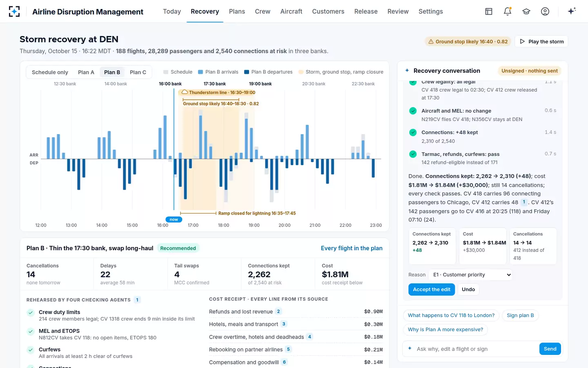Click the Plan B arrivals legend swatch

click(200, 72)
